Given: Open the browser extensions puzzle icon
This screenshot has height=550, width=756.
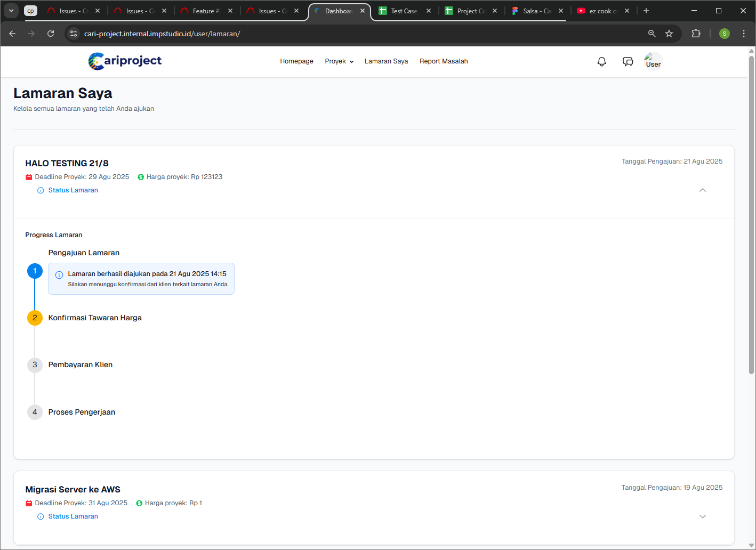Looking at the screenshot, I should click(696, 34).
